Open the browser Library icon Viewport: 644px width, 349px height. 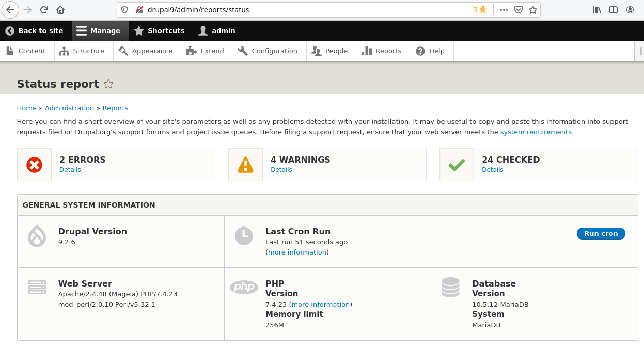point(597,10)
